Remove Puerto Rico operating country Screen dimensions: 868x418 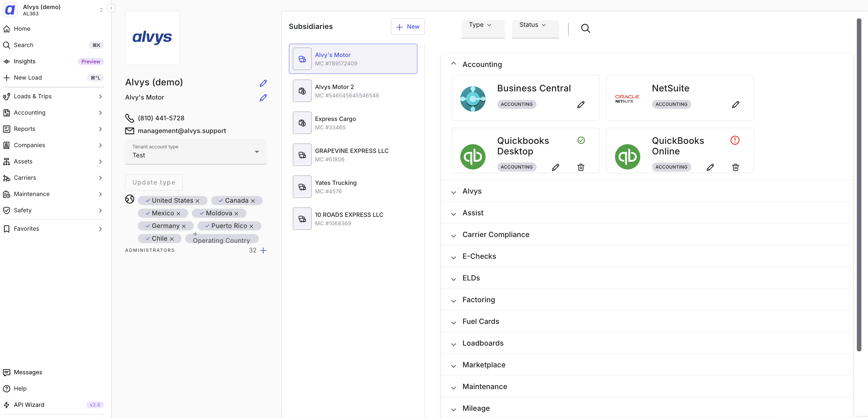pyautogui.click(x=251, y=226)
